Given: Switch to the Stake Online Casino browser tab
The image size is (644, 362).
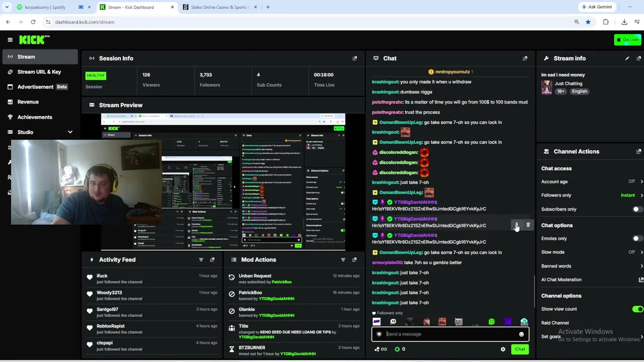Looking at the screenshot, I should (220, 7).
